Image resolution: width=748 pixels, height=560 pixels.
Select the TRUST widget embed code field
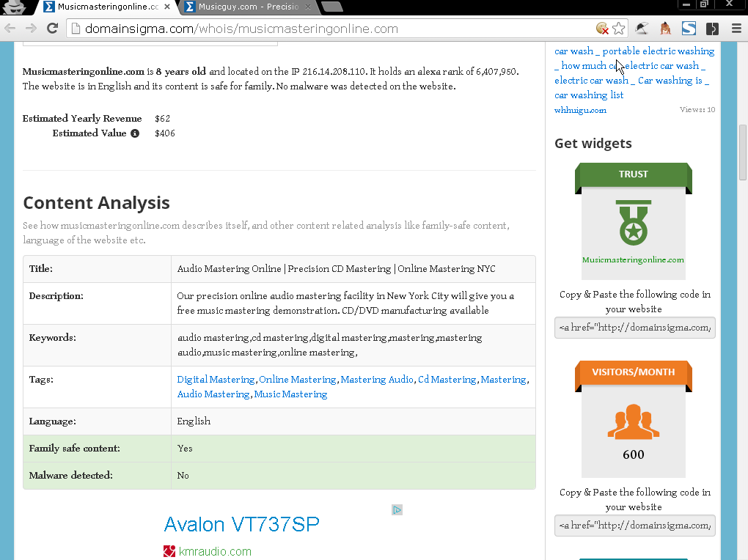pos(634,328)
